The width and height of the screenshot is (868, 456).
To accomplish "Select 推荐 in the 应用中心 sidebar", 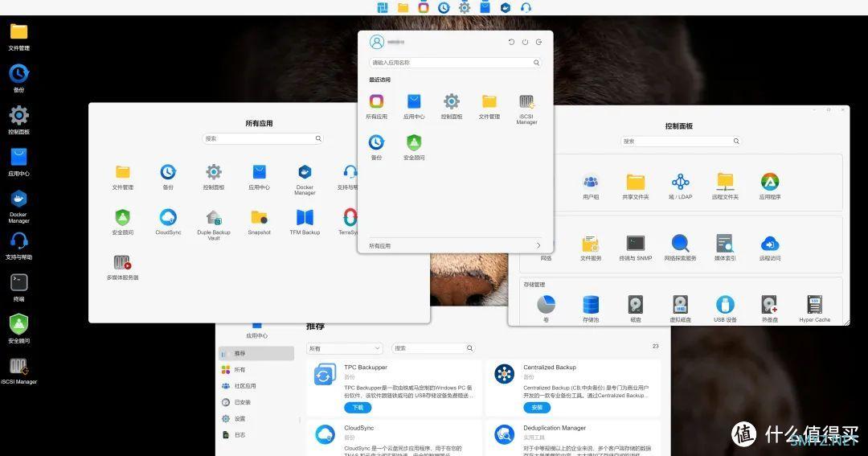I will (x=256, y=354).
